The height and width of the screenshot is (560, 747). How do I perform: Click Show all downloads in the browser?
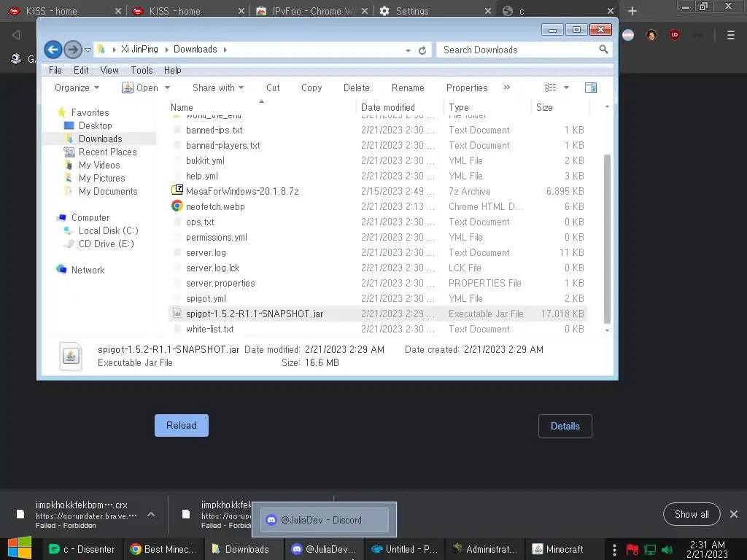click(x=692, y=514)
